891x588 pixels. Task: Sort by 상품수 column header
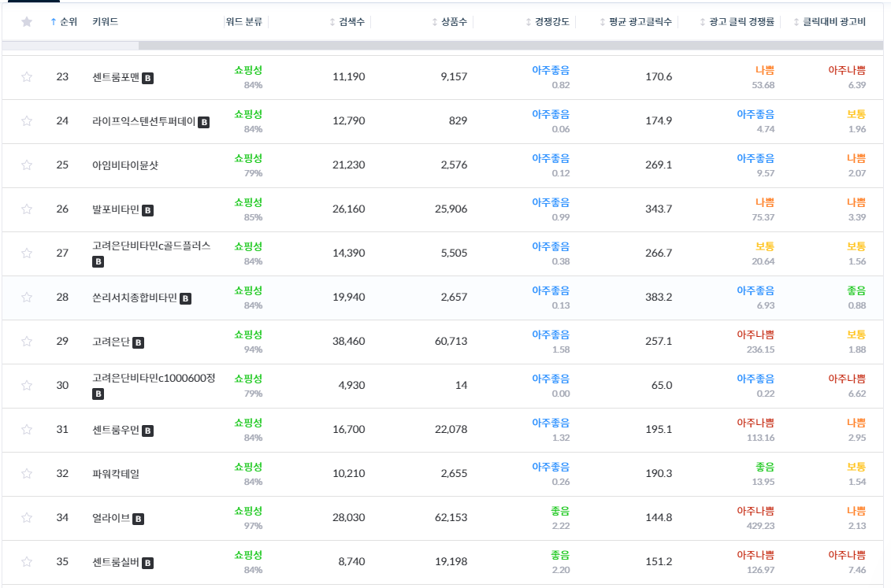[450, 21]
